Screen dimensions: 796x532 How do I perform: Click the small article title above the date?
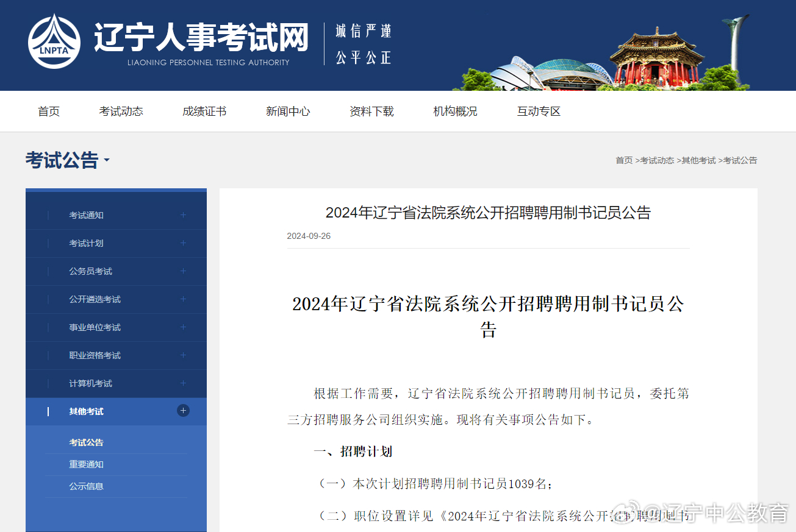tap(488, 213)
